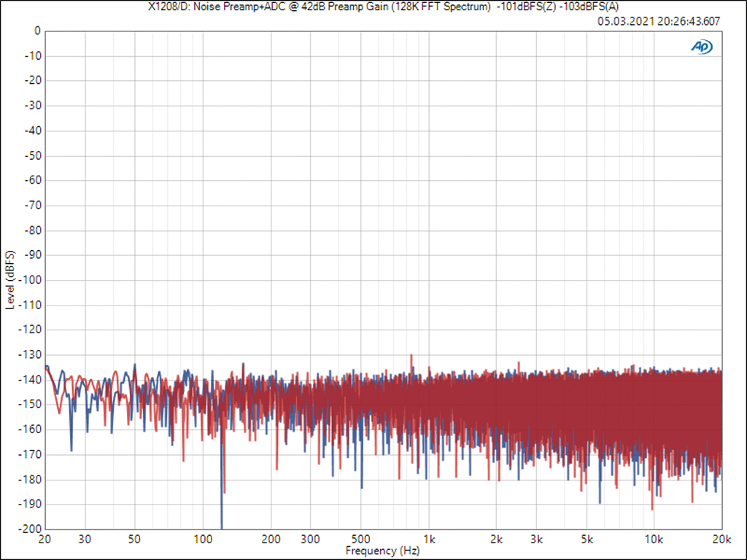Click the -190 level axis label

pyautogui.click(x=30, y=504)
